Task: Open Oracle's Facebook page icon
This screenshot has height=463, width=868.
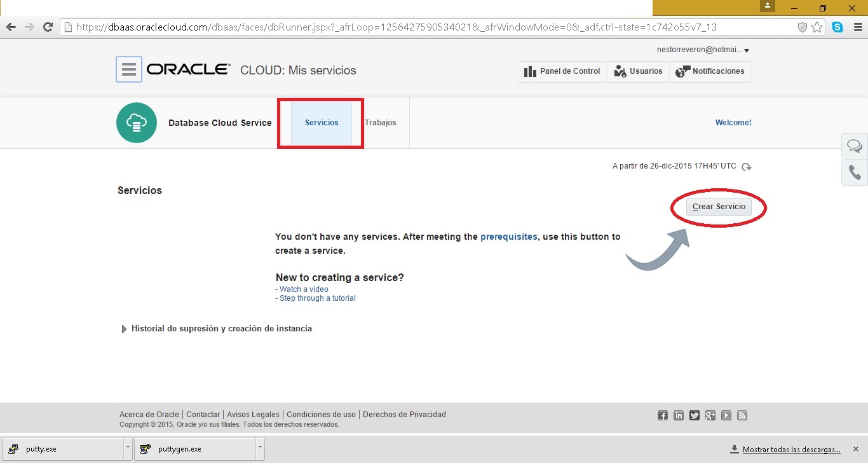Action: pos(663,415)
